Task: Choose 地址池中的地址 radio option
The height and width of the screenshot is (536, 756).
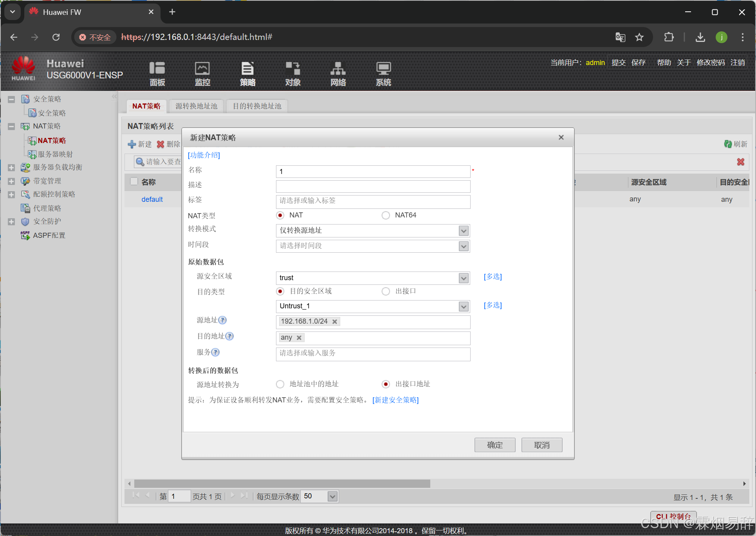Action: click(280, 384)
